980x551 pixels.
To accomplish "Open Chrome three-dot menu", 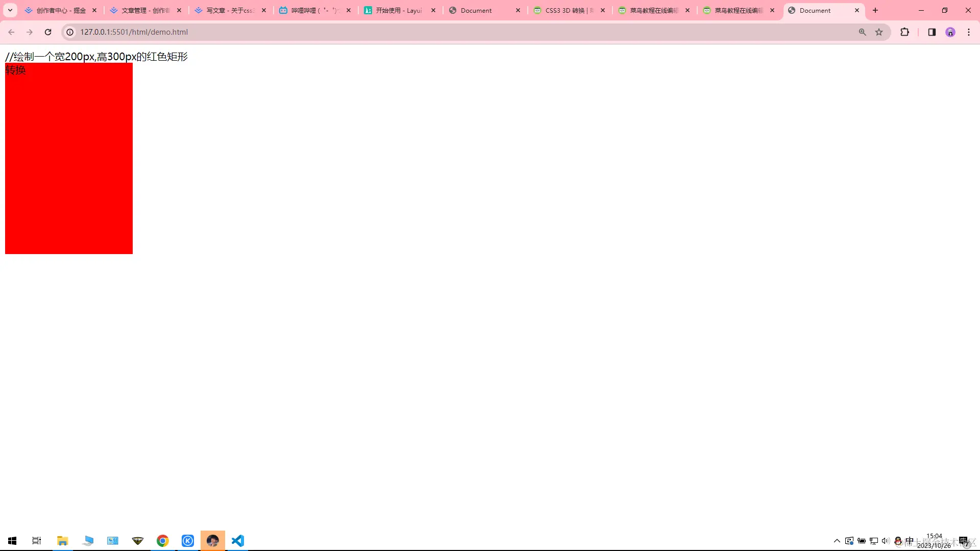I will [x=969, y=32].
